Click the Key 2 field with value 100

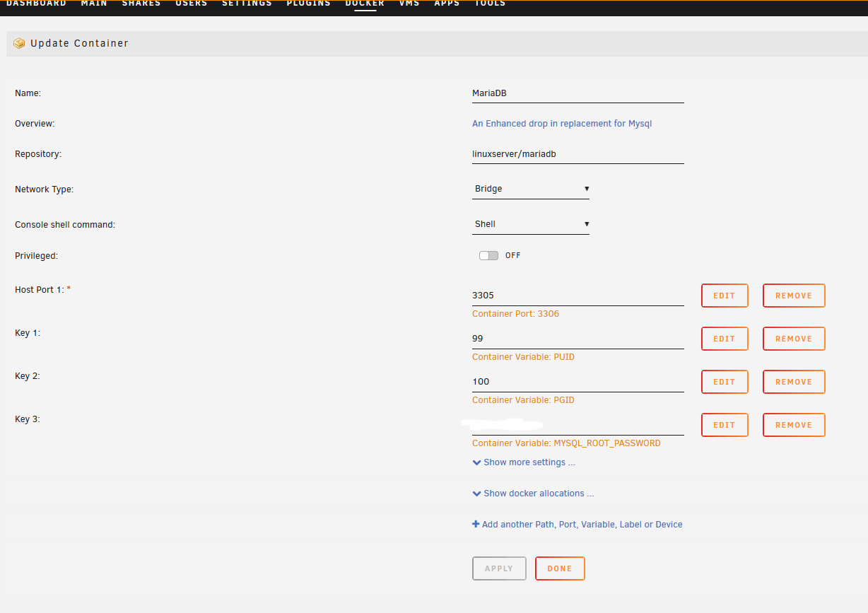coord(578,382)
